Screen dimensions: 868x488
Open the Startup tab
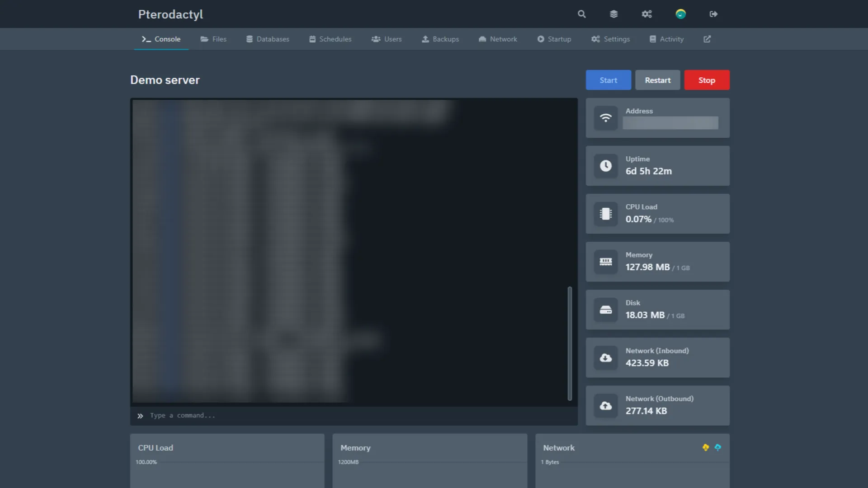[554, 39]
